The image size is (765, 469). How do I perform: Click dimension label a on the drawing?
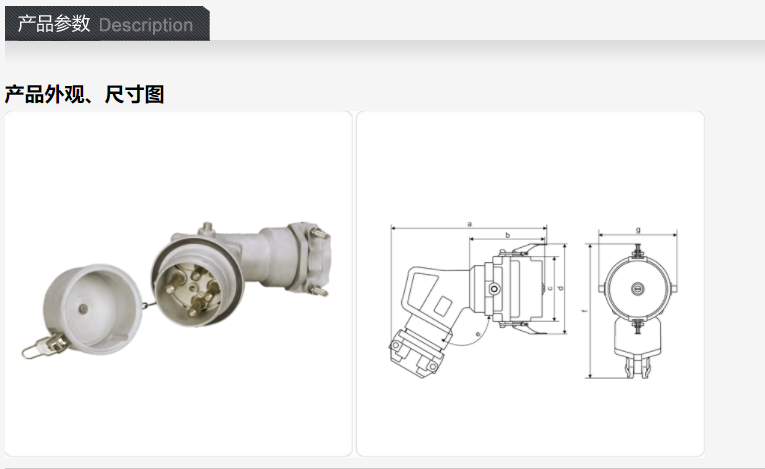(469, 224)
